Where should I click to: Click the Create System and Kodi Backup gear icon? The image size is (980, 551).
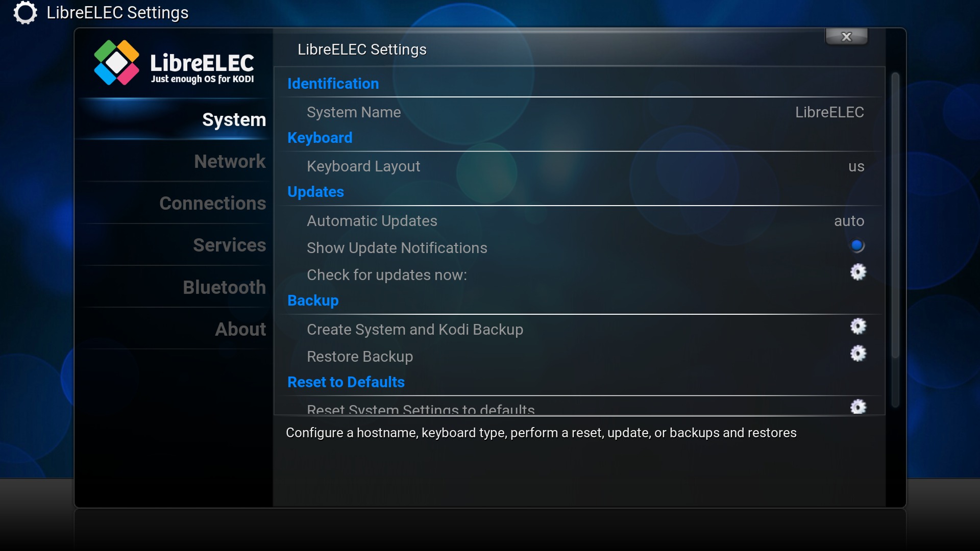pos(857,327)
